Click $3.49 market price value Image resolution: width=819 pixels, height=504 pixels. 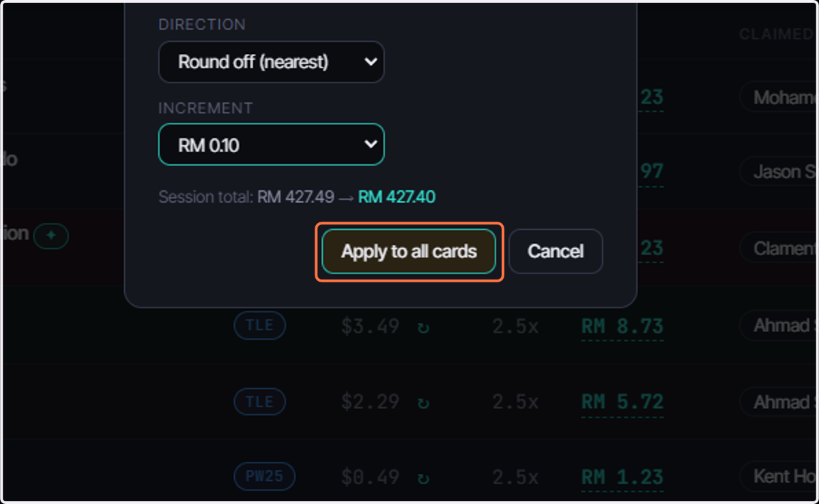coord(370,326)
